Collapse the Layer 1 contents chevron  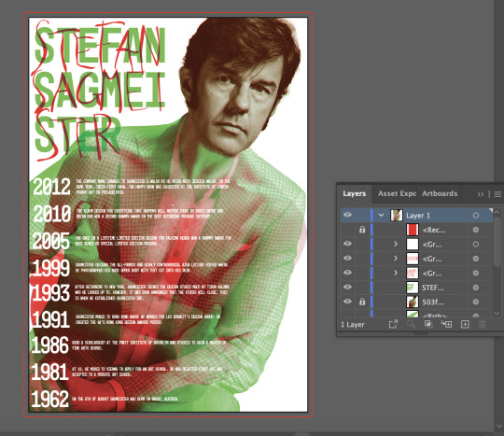click(381, 215)
